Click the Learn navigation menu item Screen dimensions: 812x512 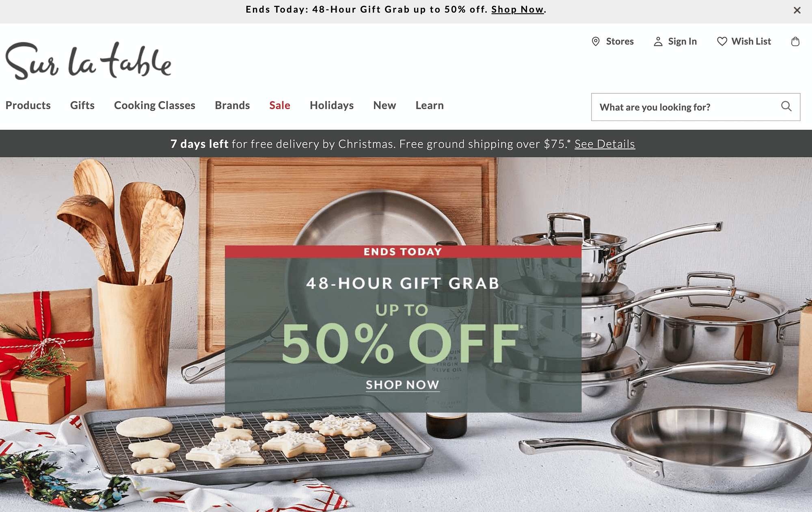tap(430, 104)
